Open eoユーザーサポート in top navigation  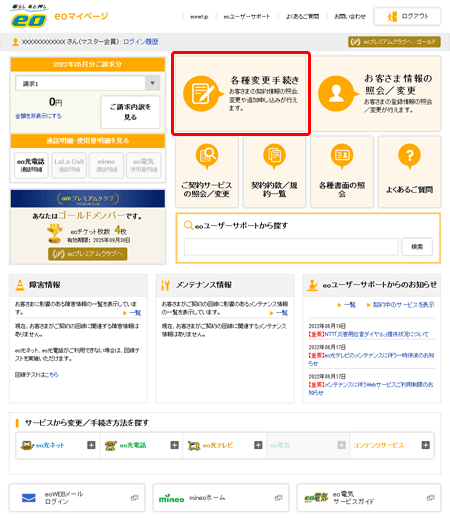pos(247,16)
